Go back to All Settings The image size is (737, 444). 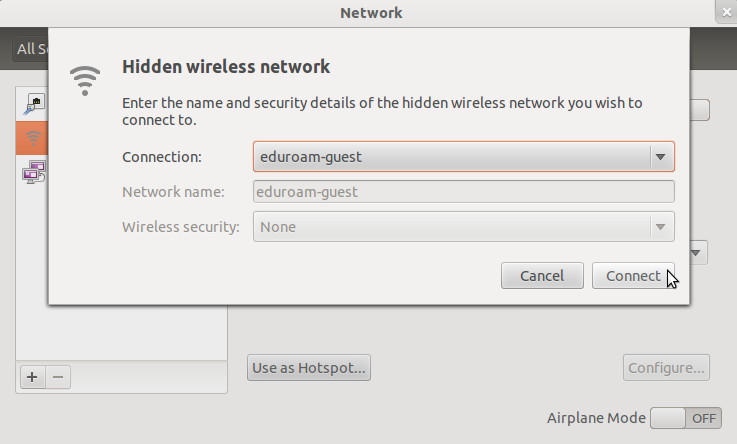[x=30, y=48]
